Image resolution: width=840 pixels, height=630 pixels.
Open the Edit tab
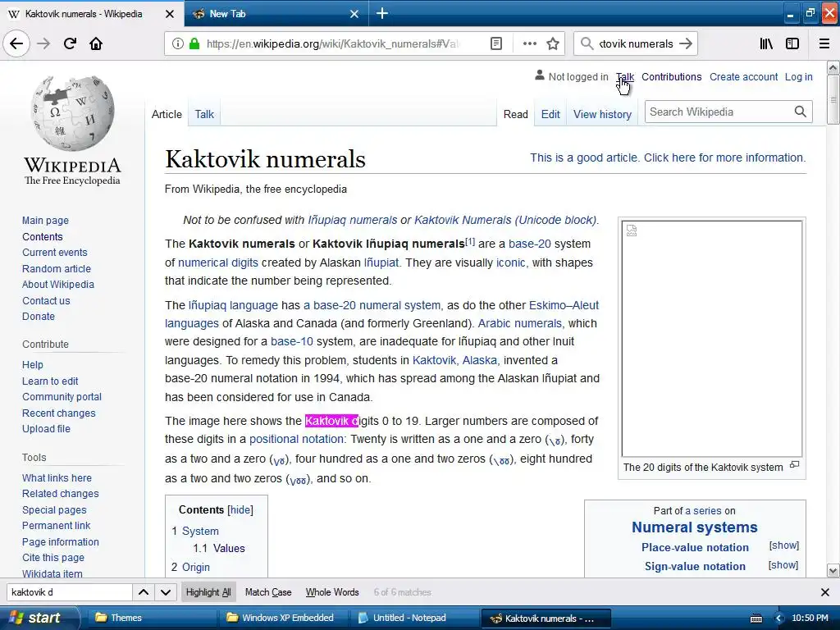coord(550,114)
